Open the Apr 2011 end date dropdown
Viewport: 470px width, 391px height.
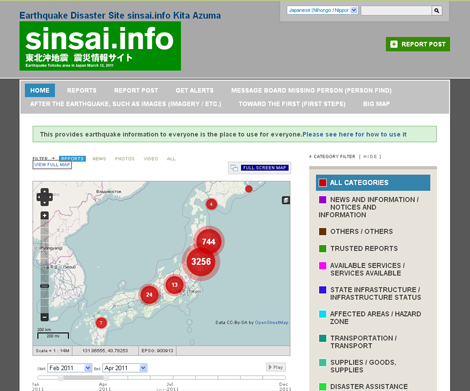125,368
